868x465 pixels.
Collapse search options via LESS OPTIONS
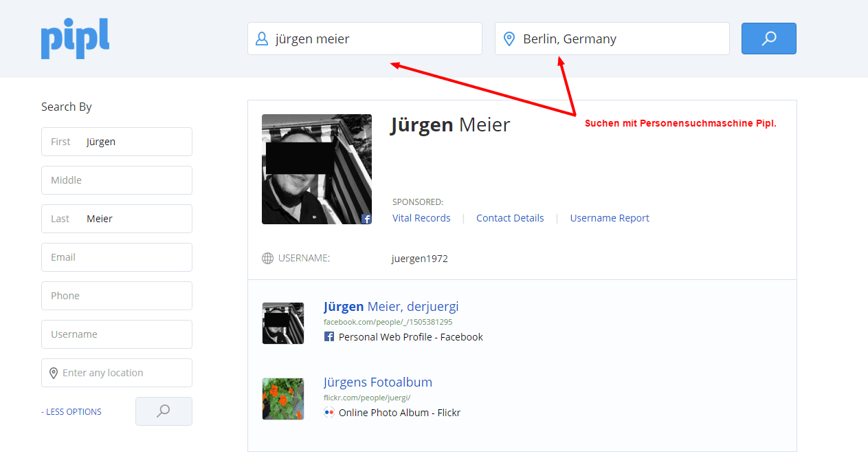coord(71,411)
